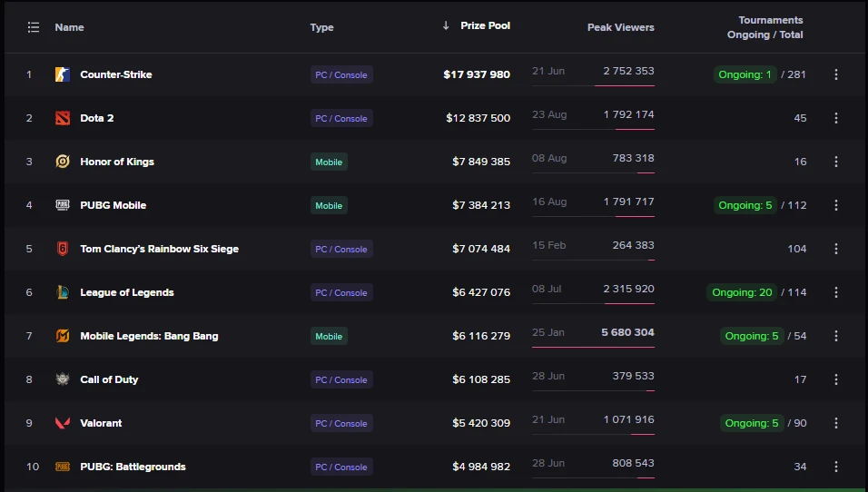Viewport: 868px width, 492px height.
Task: Open the three-dot menu for Counter-Strike
Action: [836, 74]
